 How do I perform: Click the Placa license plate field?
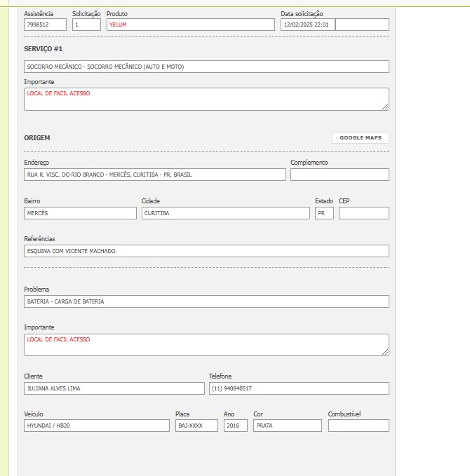[x=196, y=426]
